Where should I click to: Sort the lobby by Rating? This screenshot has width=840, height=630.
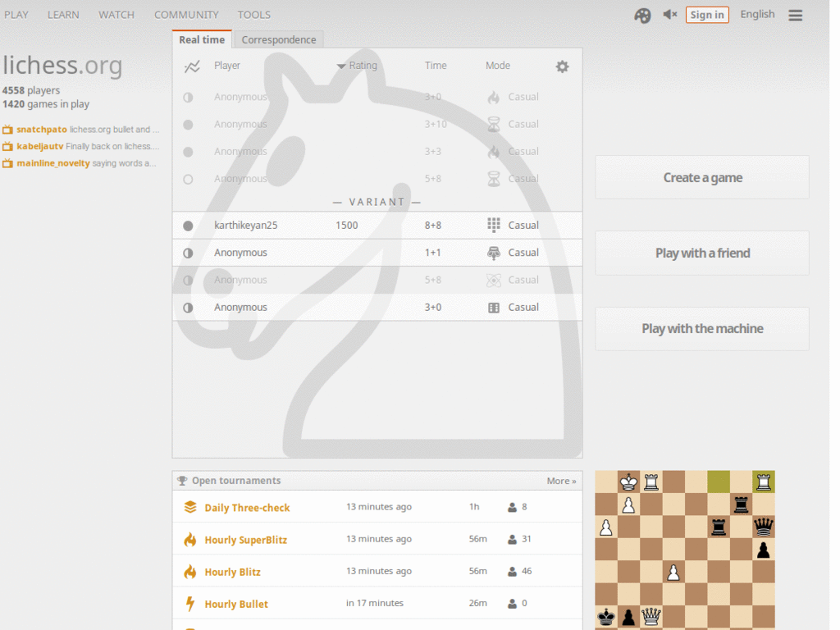357,66
